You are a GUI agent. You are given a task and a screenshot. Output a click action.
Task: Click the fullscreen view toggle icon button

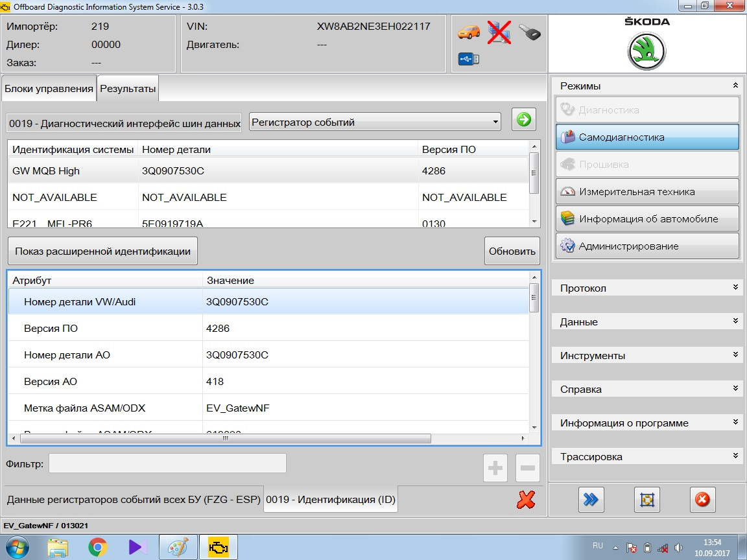pyautogui.click(x=647, y=500)
